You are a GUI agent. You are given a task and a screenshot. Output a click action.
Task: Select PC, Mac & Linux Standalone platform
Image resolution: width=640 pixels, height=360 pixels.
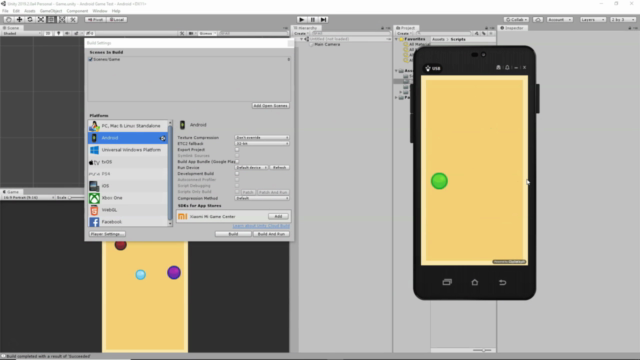coord(128,126)
